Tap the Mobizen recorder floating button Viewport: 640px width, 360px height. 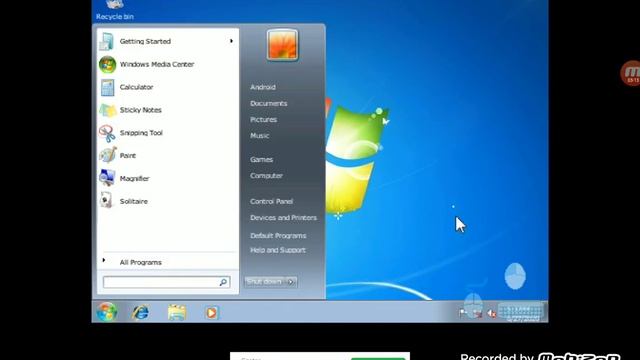631,73
